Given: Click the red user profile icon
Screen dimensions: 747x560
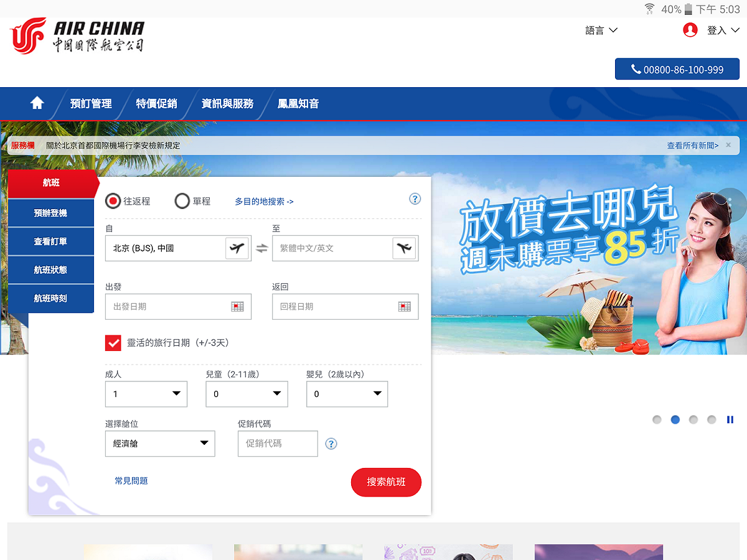Looking at the screenshot, I should click(690, 30).
